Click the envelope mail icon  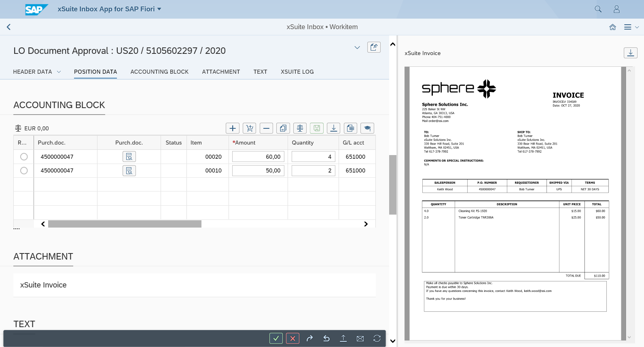coord(360,338)
